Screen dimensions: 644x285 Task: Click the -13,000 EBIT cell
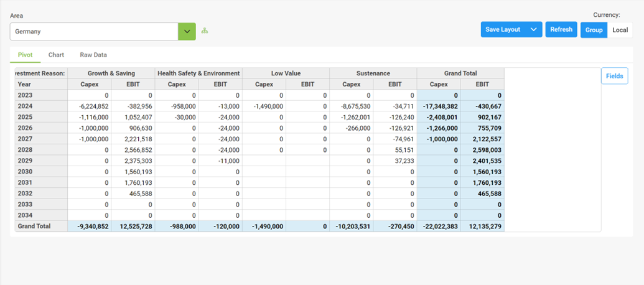tap(220, 106)
